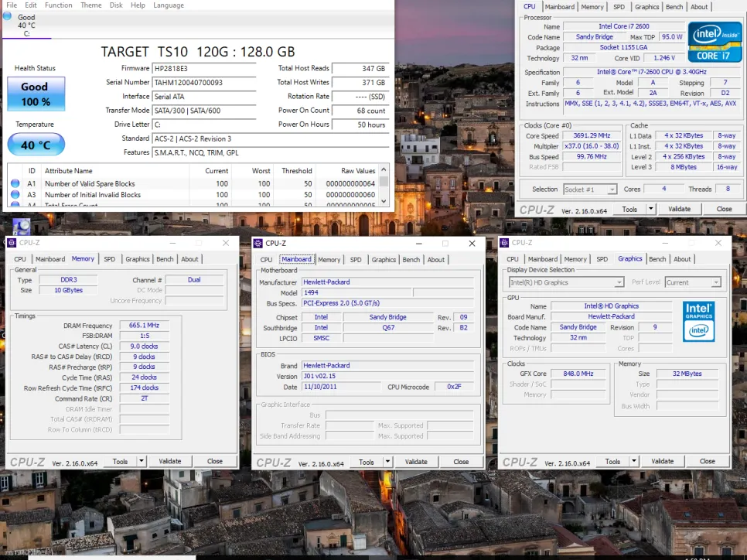Click the BIOS Version value J01 v02.15
The width and height of the screenshot is (747, 560).
pos(387,376)
